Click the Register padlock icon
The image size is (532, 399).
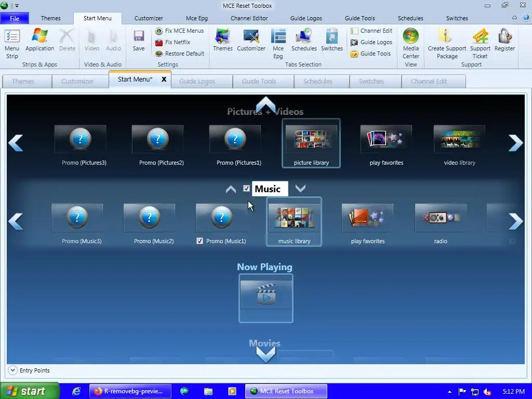click(x=505, y=36)
